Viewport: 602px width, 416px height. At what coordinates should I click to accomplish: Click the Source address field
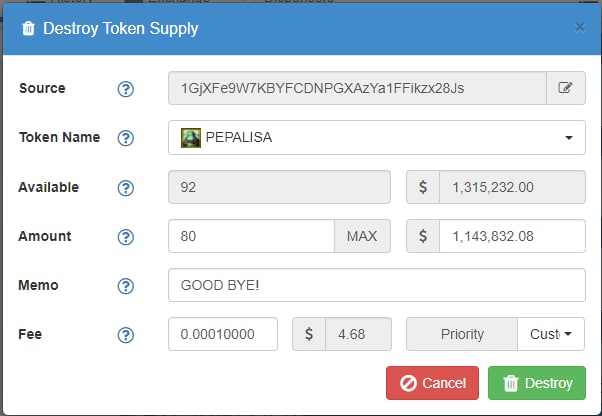tap(357, 88)
